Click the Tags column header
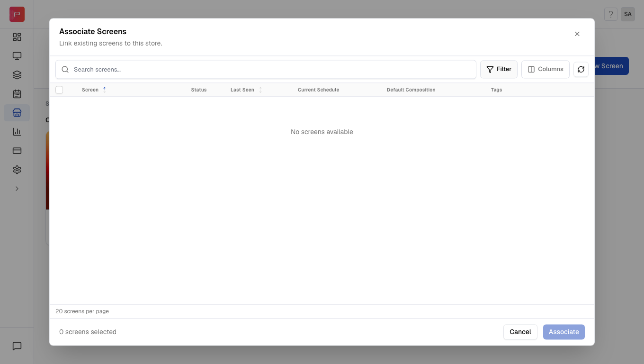Viewport: 644px width, 364px height. (x=496, y=90)
